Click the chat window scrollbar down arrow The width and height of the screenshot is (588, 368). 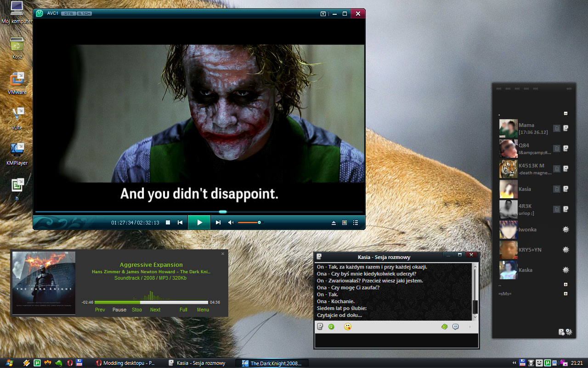click(475, 317)
